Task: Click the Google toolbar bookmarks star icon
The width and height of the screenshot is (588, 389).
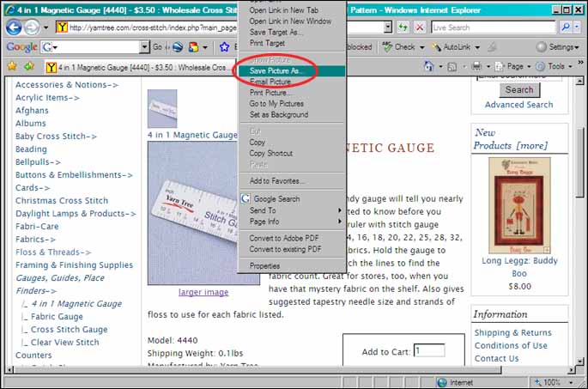Action: [x=224, y=47]
